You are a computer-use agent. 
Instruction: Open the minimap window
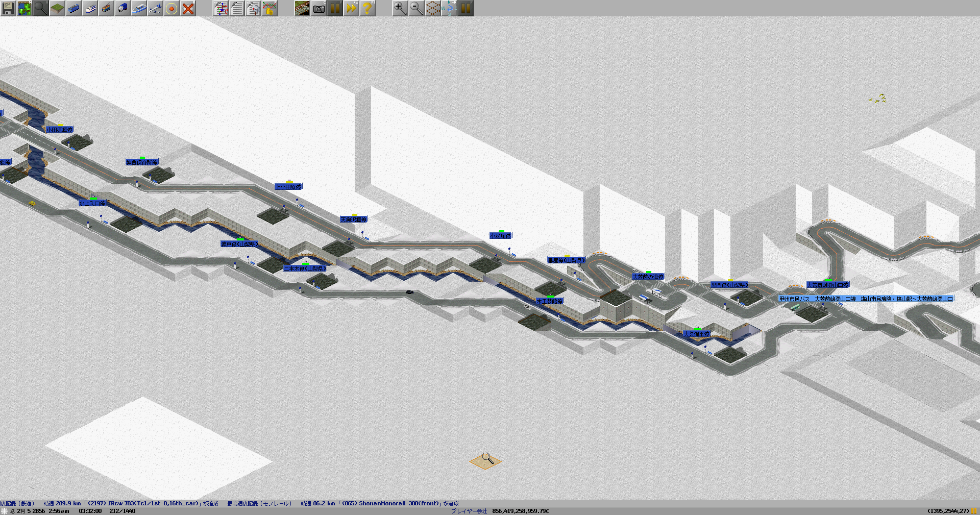point(24,8)
